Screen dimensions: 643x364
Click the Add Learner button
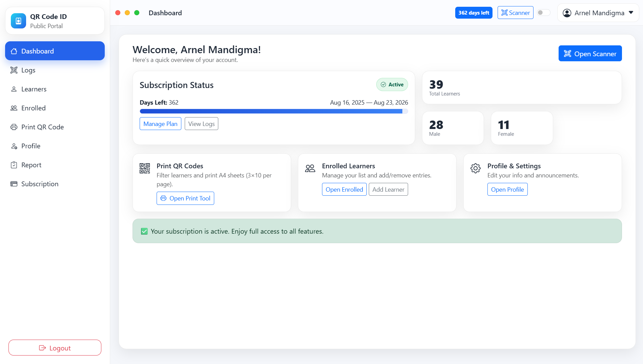388,189
